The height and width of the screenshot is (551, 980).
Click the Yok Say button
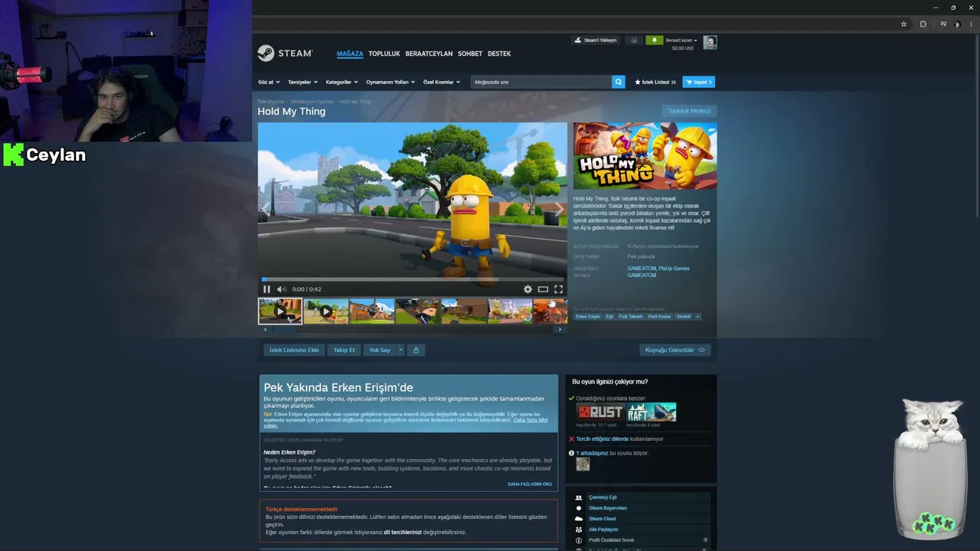pyautogui.click(x=380, y=350)
